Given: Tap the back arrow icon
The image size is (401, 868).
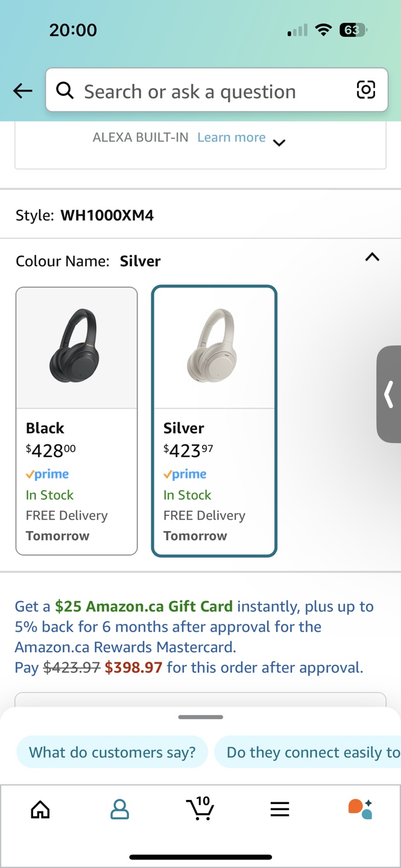Looking at the screenshot, I should click(23, 91).
